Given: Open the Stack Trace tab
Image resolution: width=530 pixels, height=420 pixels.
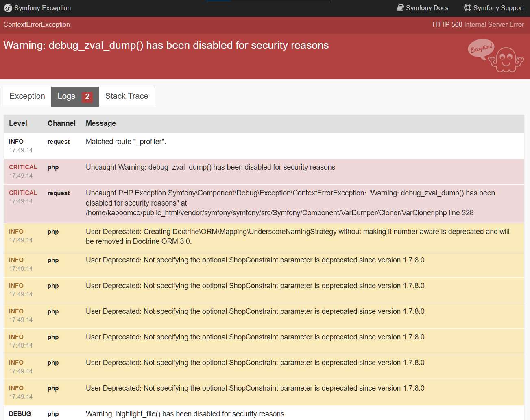Looking at the screenshot, I should pyautogui.click(x=127, y=96).
